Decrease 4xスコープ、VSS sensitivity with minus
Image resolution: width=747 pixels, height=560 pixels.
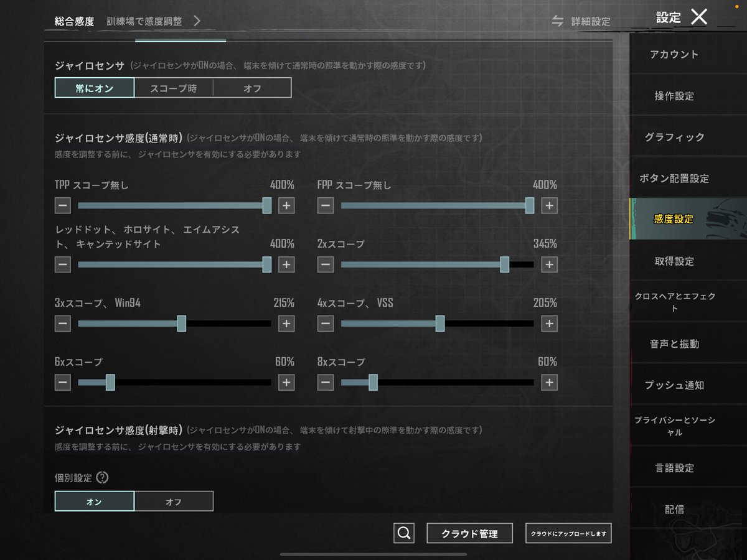[x=326, y=324]
